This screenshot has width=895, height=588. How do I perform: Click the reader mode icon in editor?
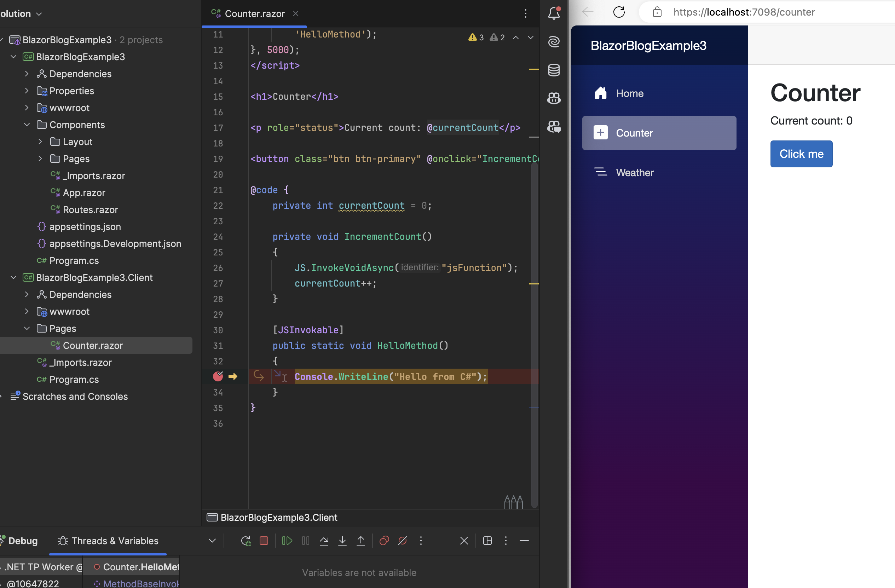click(x=514, y=502)
